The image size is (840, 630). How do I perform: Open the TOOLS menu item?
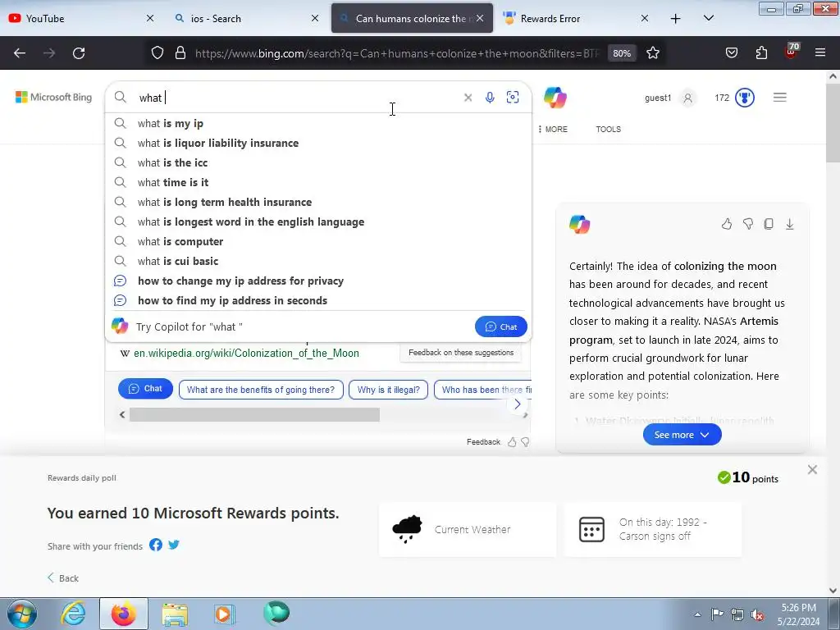(x=608, y=129)
